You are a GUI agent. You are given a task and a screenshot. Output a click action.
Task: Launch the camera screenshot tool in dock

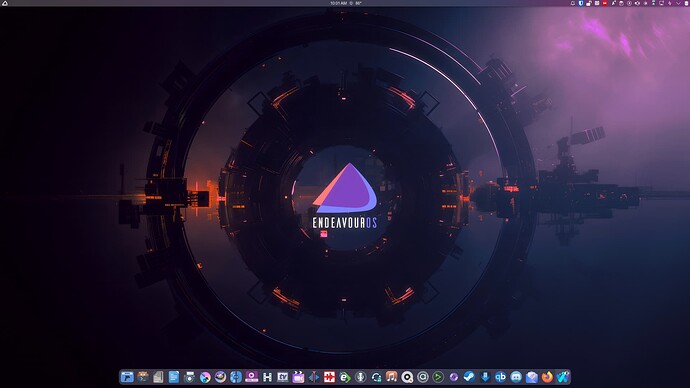click(x=189, y=377)
